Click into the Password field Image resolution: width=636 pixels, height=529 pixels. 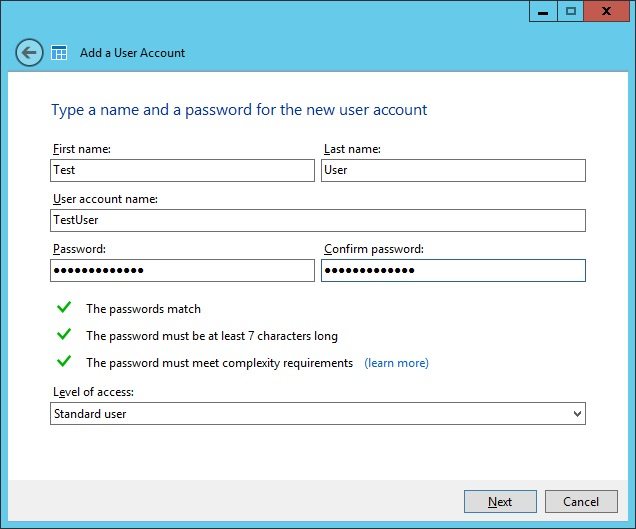coord(183,271)
